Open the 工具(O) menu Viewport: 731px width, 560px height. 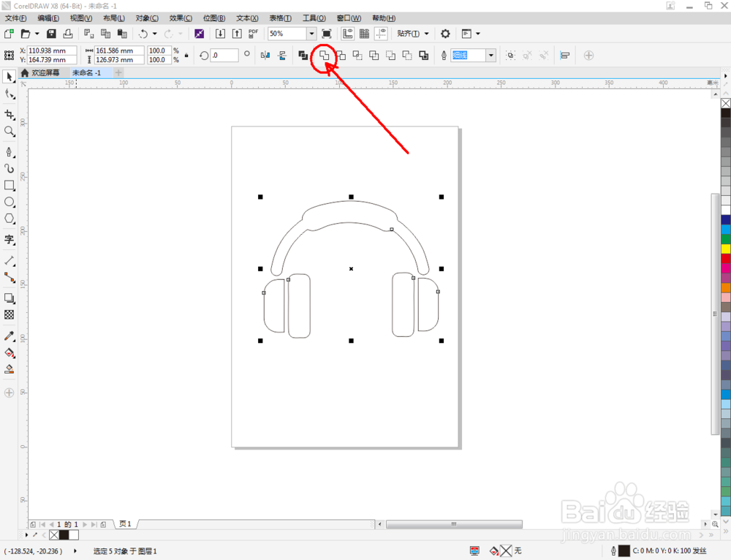click(x=314, y=18)
